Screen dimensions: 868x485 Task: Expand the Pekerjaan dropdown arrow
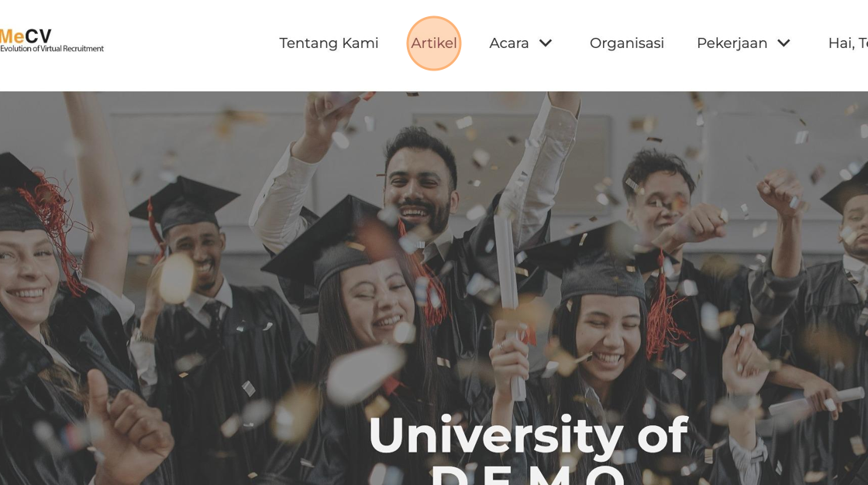point(784,43)
